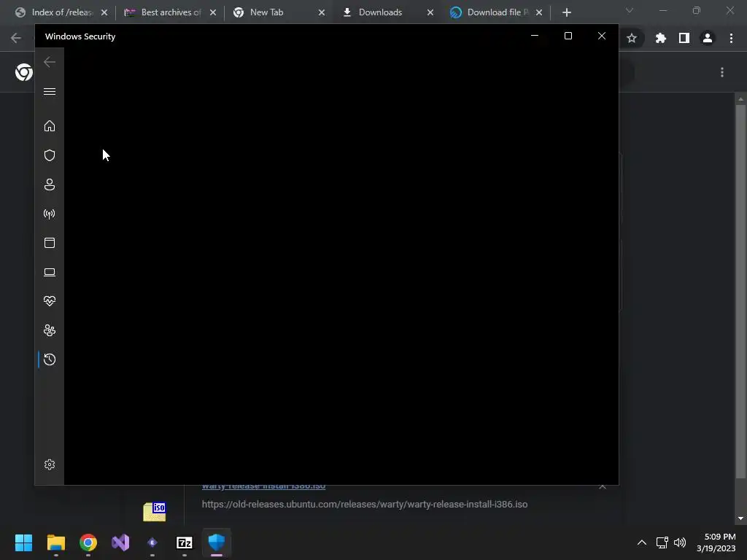Switch to Download file tab in Chrome

(496, 12)
